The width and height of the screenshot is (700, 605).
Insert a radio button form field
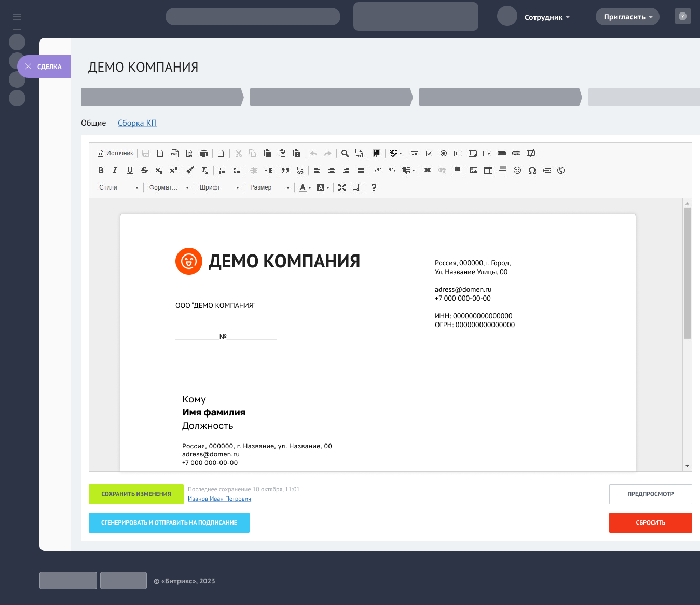click(x=444, y=153)
